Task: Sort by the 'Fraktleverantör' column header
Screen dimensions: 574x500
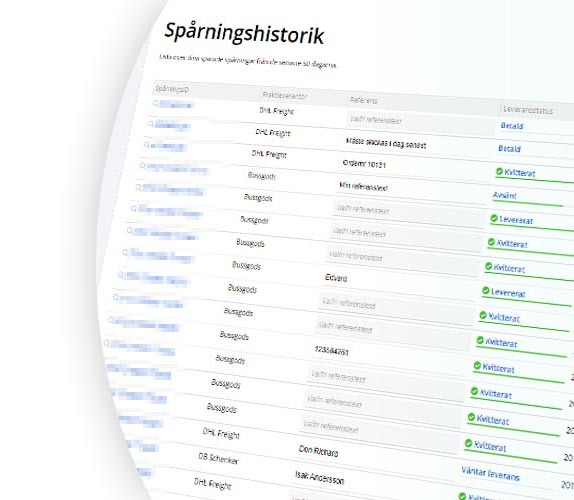Action: coord(285,96)
